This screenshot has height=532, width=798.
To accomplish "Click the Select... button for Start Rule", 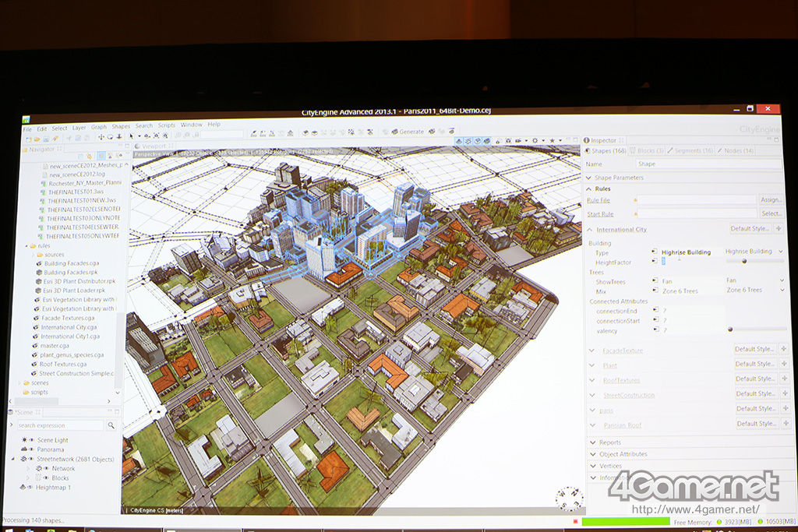I will pyautogui.click(x=771, y=213).
